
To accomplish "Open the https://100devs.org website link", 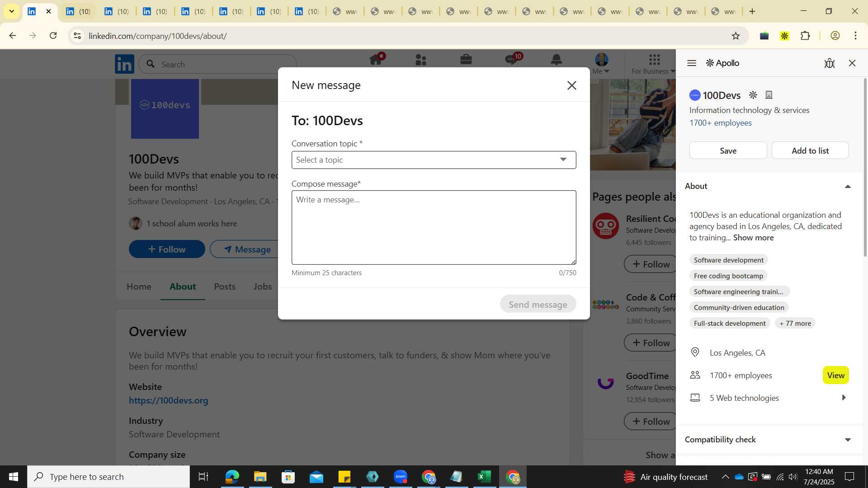I will point(168,400).
